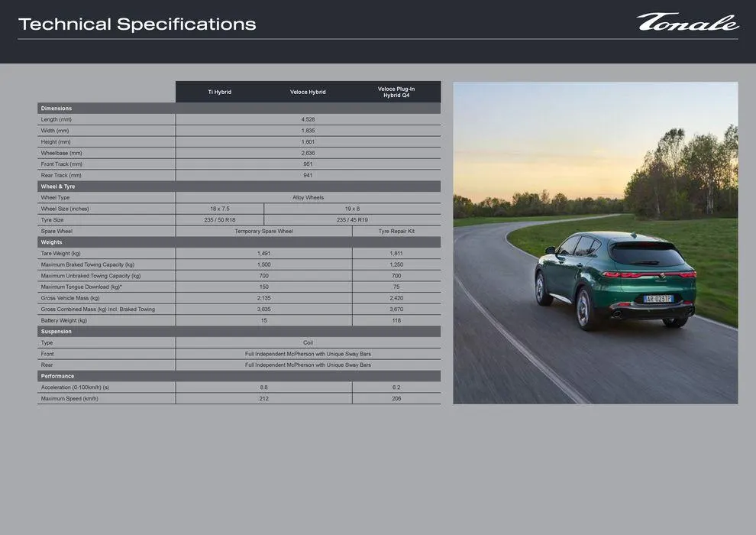
Task: Click the Maximum Speed (km/h) row label
Action: [x=69, y=398]
